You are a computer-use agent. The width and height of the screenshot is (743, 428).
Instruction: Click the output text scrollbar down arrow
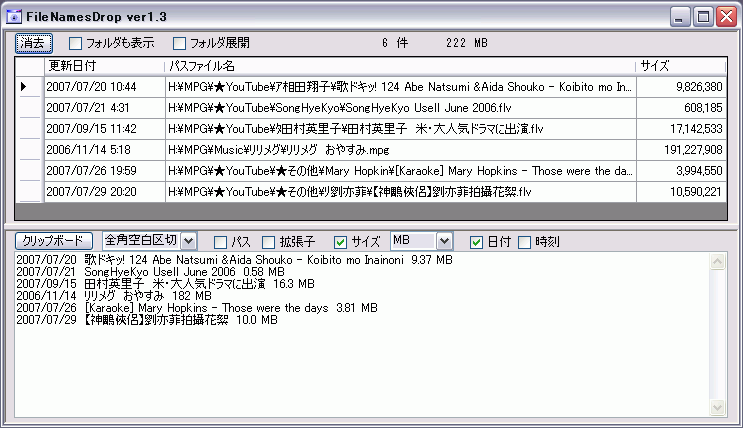tap(717, 409)
